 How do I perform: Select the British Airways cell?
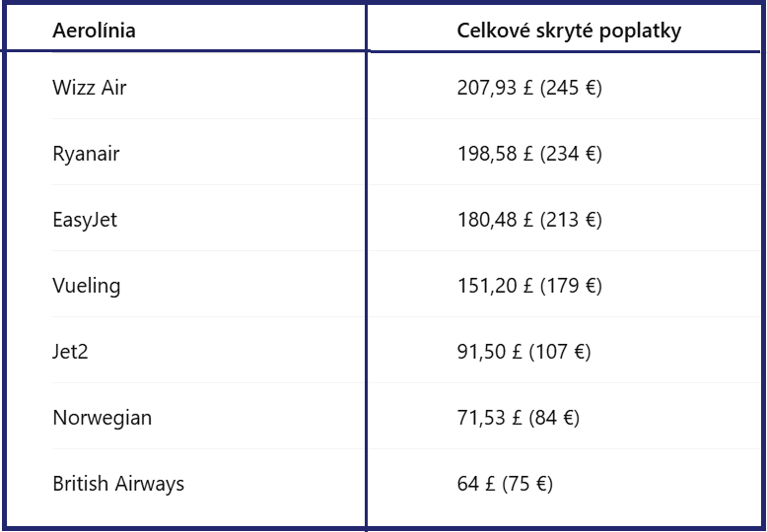pyautogui.click(x=118, y=484)
